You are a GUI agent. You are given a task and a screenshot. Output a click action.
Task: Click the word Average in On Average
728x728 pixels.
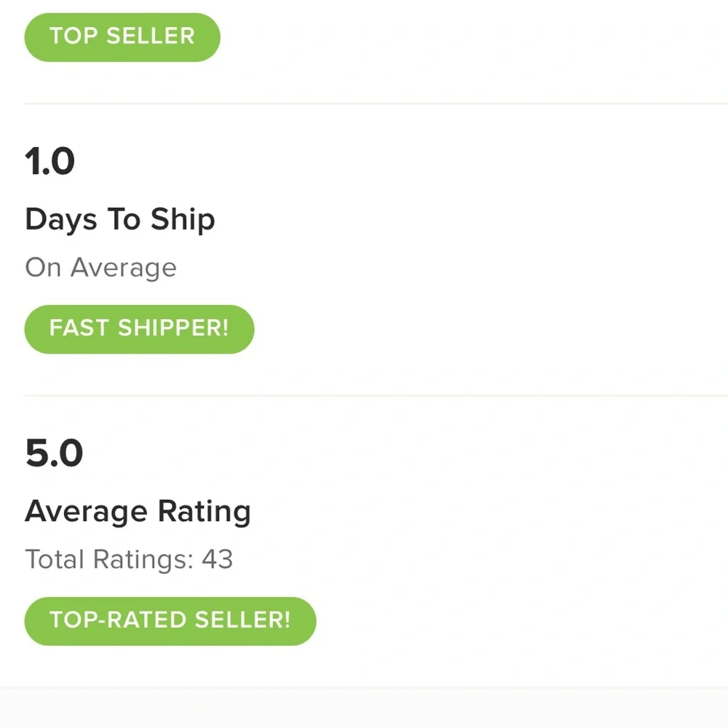123,267
